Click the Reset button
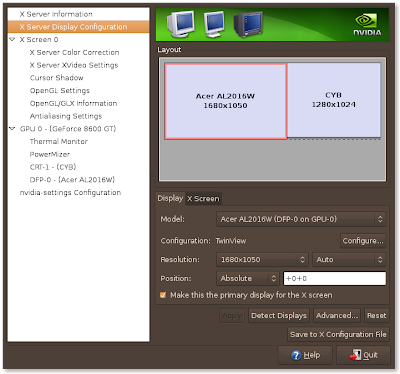 376,316
